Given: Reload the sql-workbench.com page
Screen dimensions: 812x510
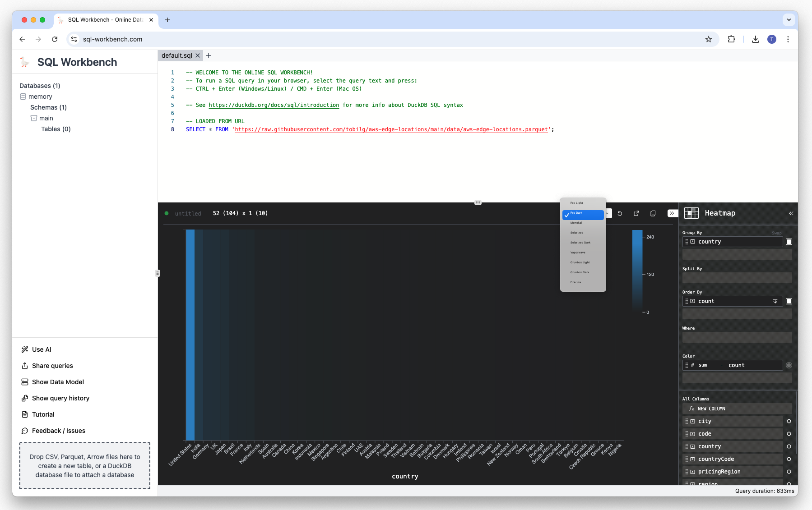Looking at the screenshot, I should (x=55, y=39).
